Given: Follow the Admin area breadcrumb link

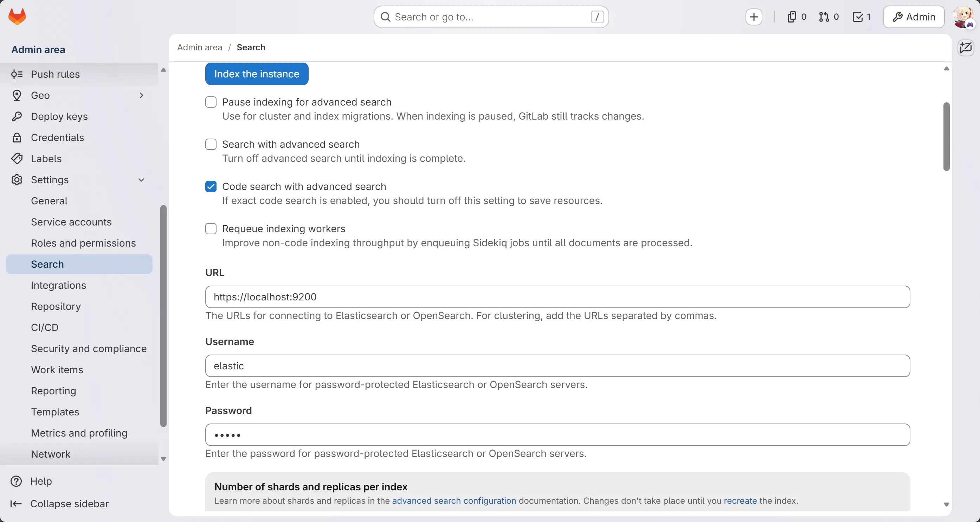Looking at the screenshot, I should pyautogui.click(x=200, y=47).
